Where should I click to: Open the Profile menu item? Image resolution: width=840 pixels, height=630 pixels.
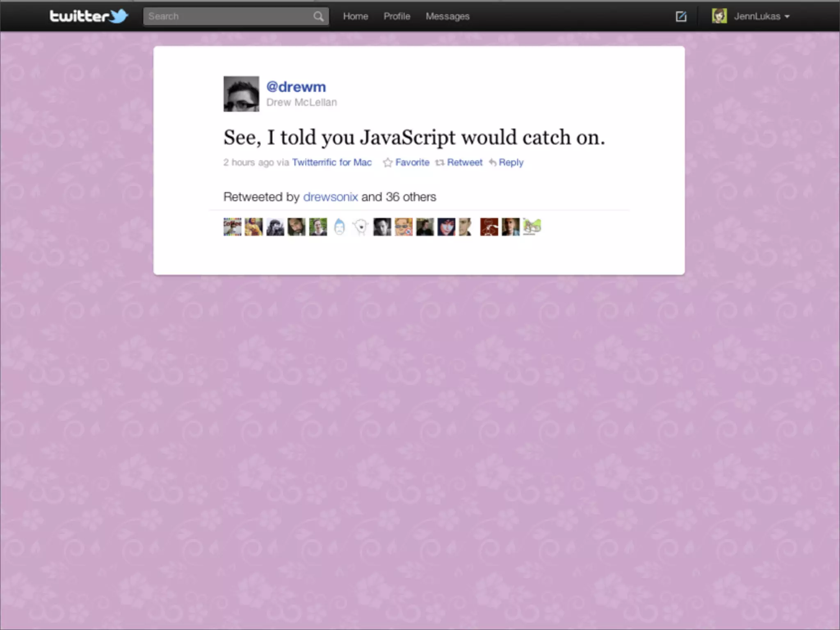tap(397, 16)
